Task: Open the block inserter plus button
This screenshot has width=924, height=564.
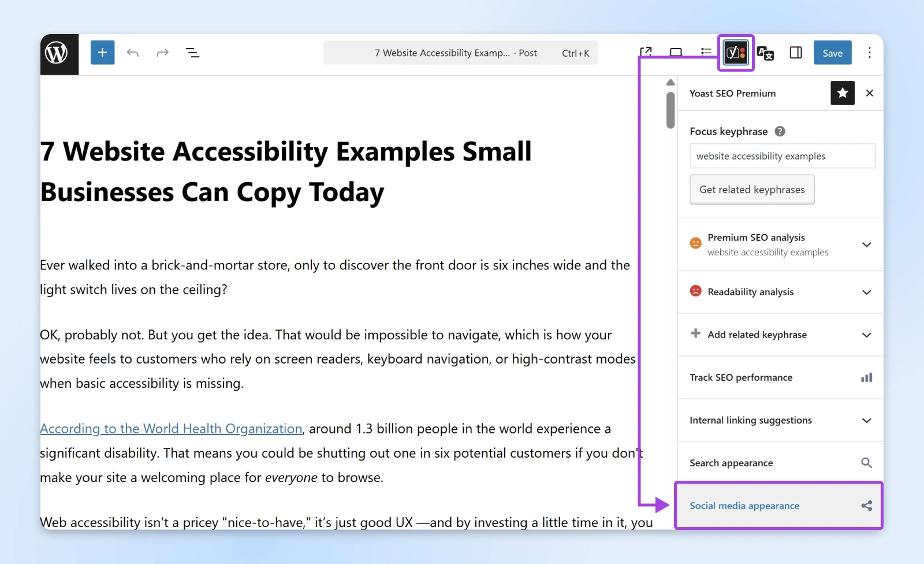Action: (x=102, y=53)
